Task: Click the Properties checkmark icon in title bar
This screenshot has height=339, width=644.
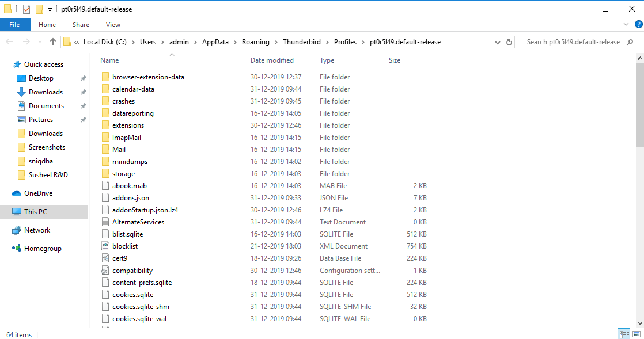Action: click(x=26, y=9)
